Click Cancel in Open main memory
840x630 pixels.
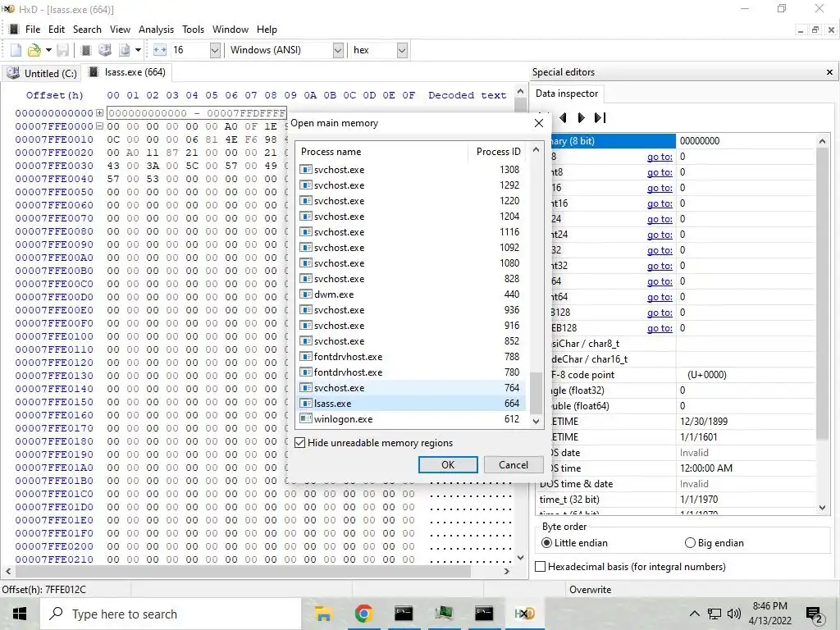pos(514,464)
